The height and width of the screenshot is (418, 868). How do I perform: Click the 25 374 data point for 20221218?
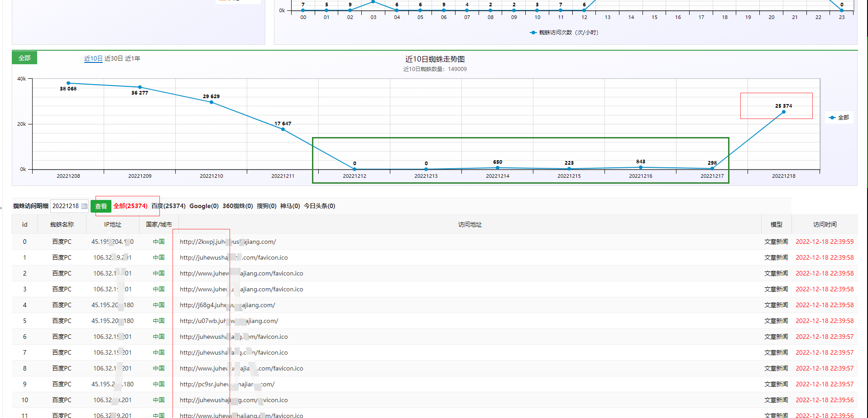pos(784,112)
